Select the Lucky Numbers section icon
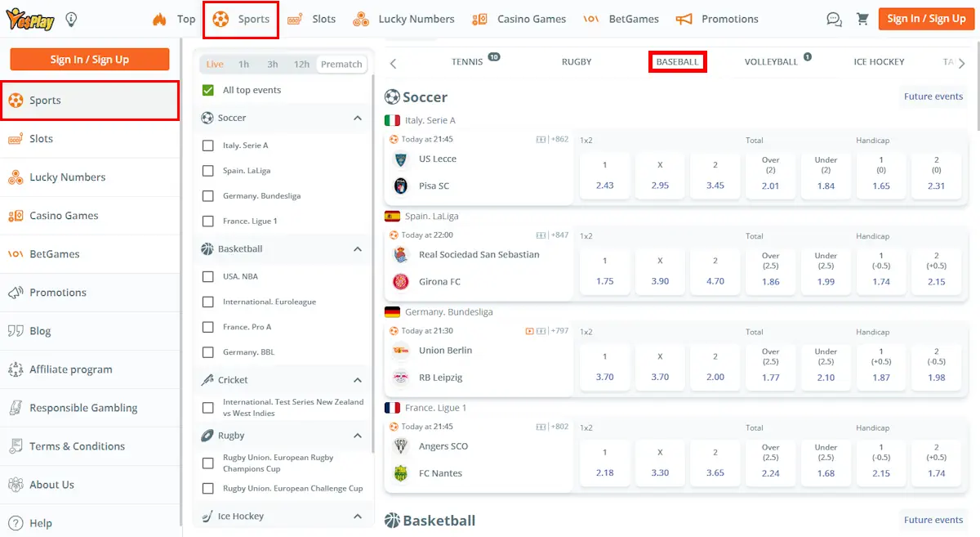The image size is (980, 537). coord(359,18)
